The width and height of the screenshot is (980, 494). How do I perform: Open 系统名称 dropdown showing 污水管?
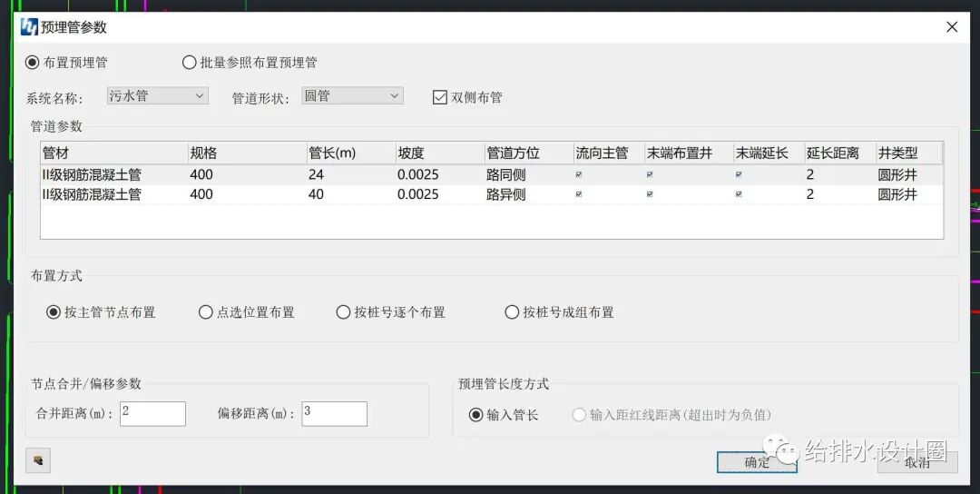[x=157, y=95]
